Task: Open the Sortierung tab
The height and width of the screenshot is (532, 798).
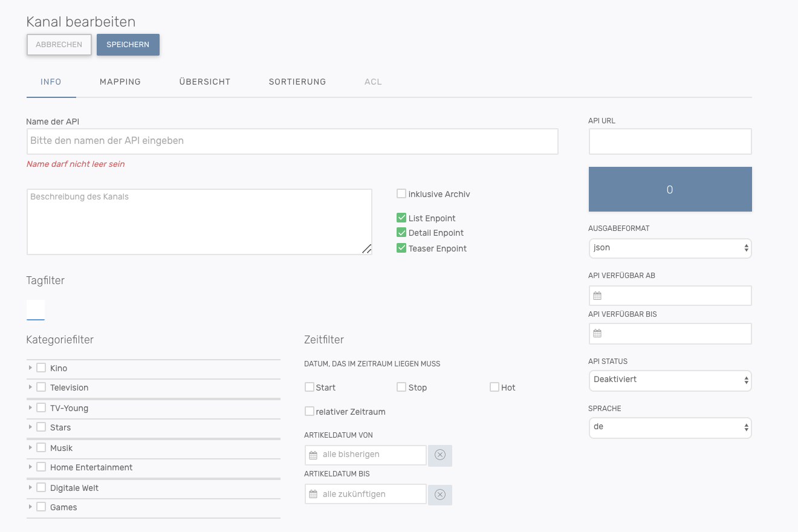Action: (x=297, y=82)
